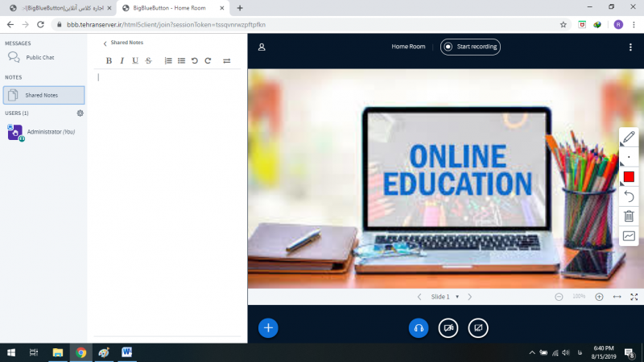Screen dimensions: 644x362
Task: Apply bold formatting in Shared Notes
Action: [109, 60]
